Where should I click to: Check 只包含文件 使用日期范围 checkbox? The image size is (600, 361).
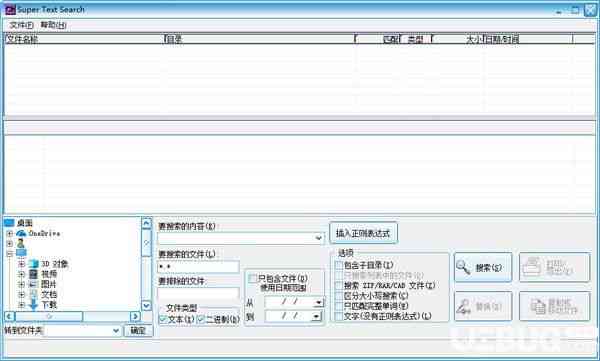tap(252, 278)
